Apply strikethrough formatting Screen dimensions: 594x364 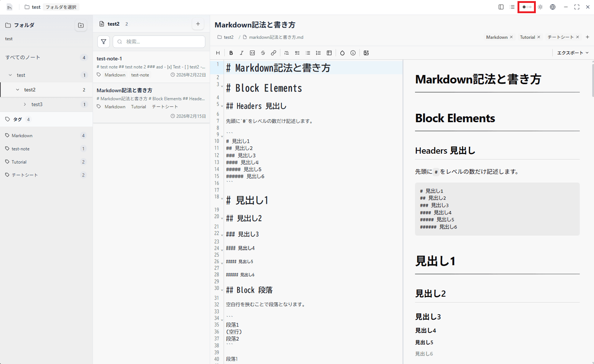(x=263, y=53)
